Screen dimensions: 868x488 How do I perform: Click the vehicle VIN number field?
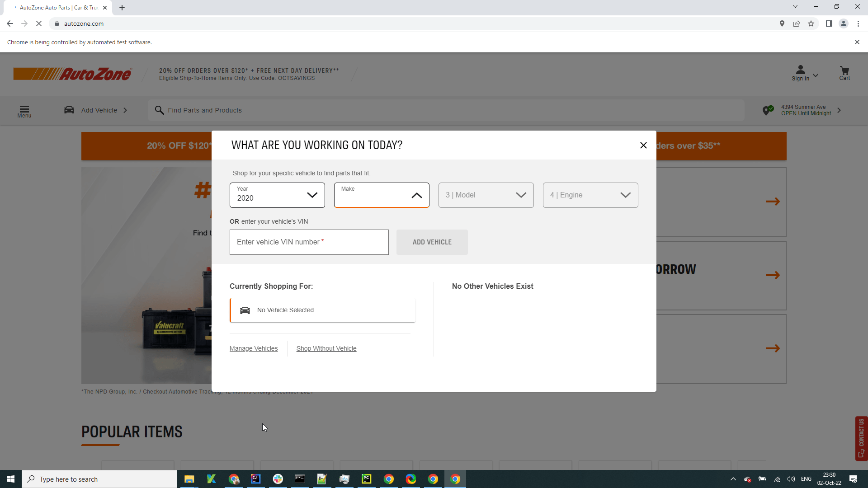(x=309, y=242)
